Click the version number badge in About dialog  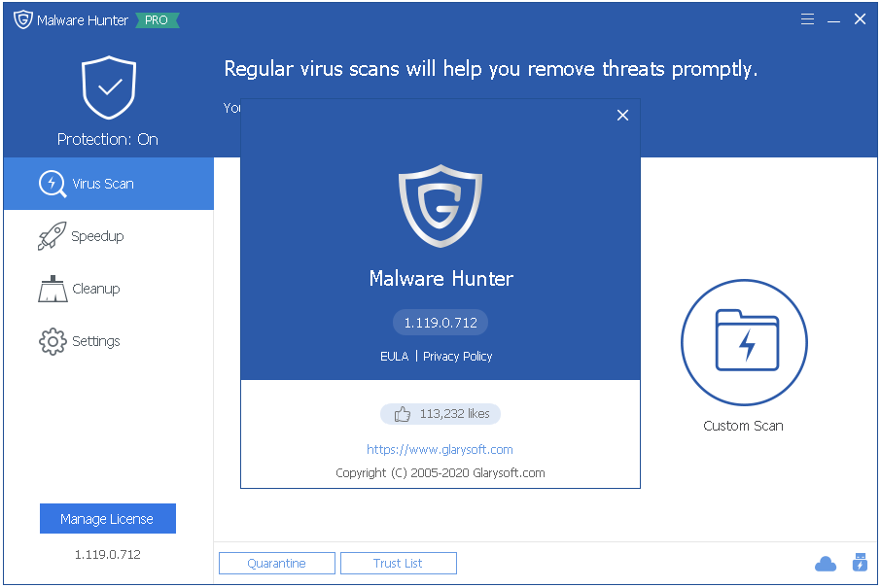point(440,323)
